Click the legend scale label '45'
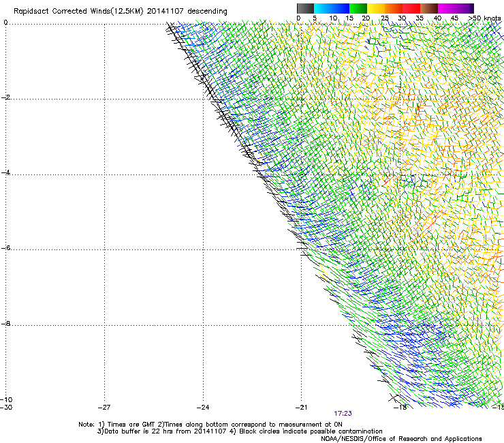Image resolution: width=504 pixels, height=443 pixels. click(454, 18)
